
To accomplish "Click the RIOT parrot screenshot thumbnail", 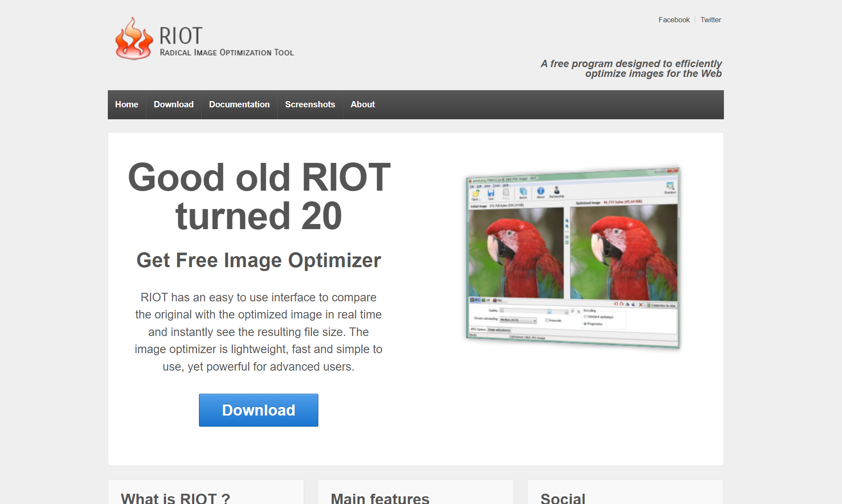I will 572,257.
